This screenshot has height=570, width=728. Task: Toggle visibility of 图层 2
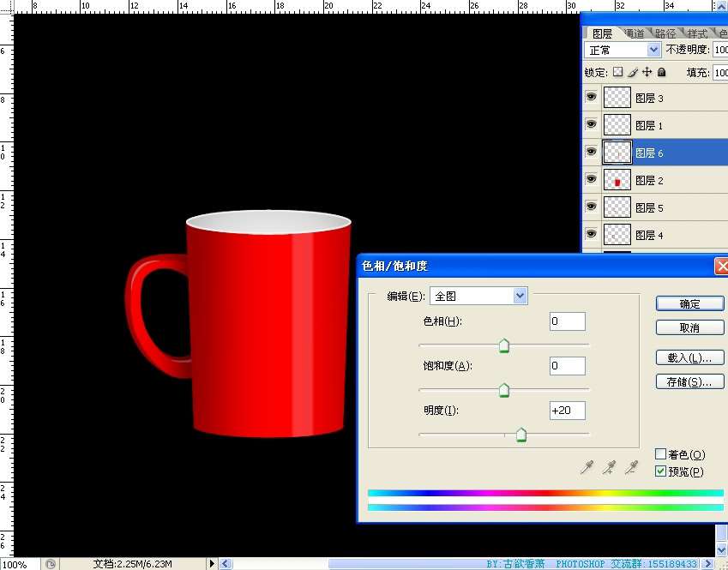point(591,180)
